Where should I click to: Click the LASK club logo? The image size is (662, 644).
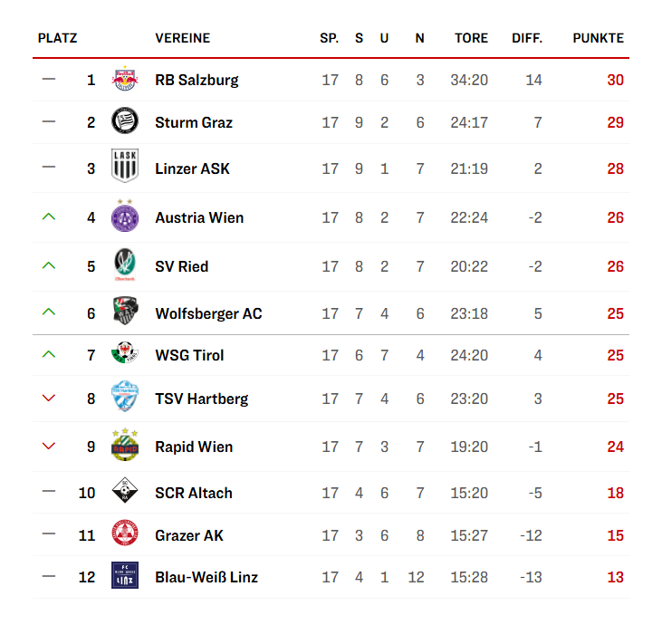124,168
